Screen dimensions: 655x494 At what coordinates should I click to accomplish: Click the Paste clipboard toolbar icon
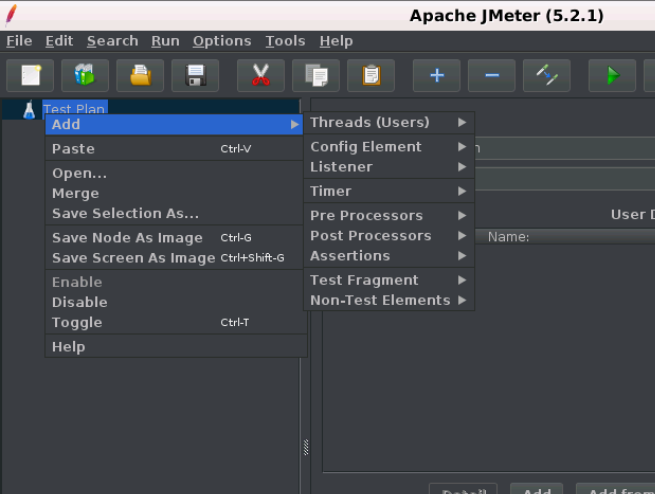(x=371, y=76)
